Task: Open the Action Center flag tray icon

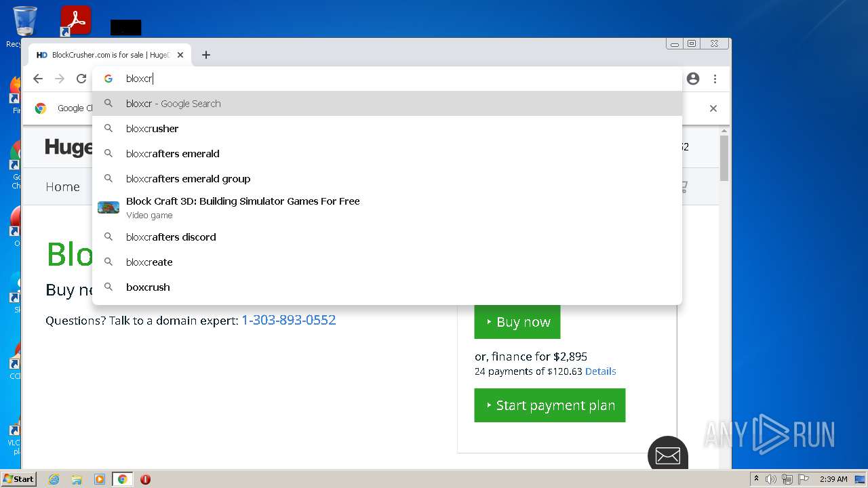Action: [x=804, y=479]
